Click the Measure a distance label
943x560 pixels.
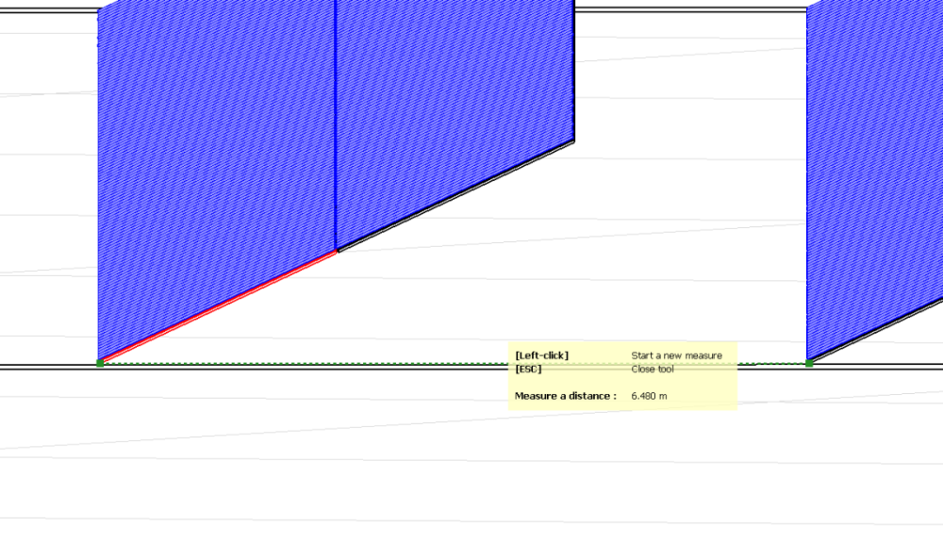tap(563, 396)
